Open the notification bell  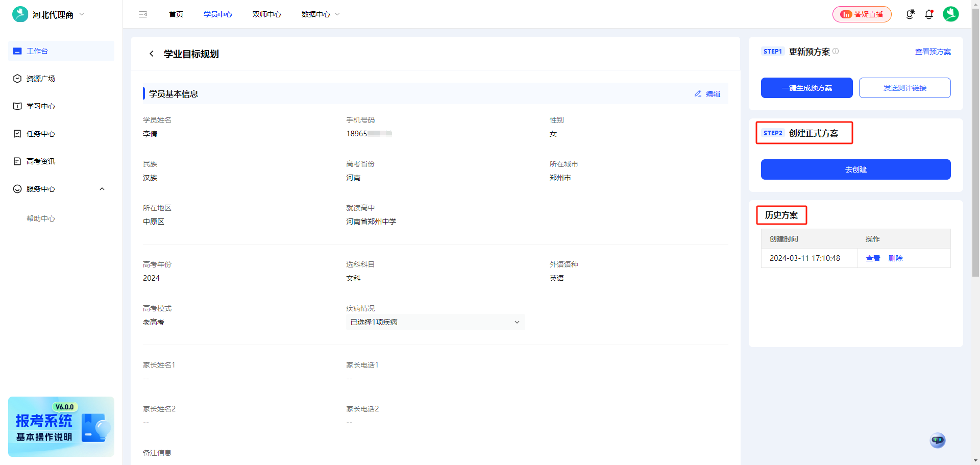[929, 14]
